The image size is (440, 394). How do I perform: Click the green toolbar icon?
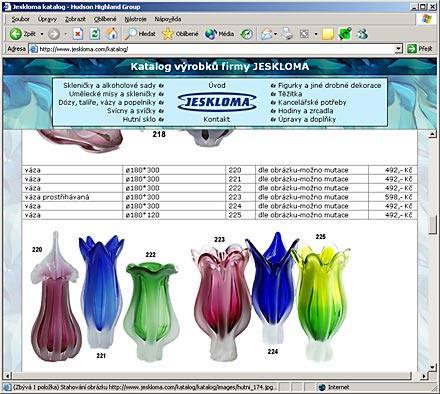tap(345, 34)
